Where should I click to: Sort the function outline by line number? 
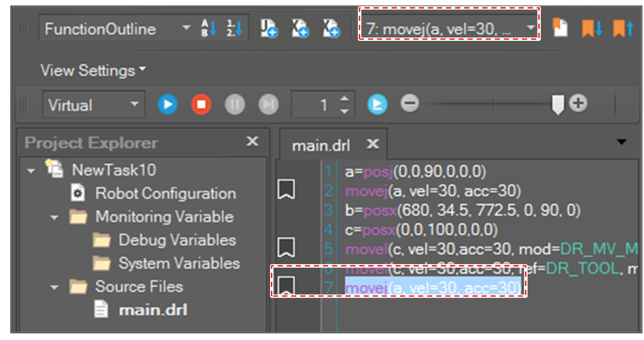tap(234, 29)
